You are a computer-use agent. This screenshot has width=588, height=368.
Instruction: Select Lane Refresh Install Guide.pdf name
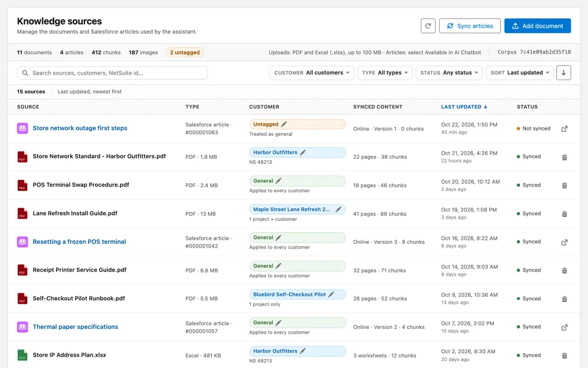[x=75, y=213]
